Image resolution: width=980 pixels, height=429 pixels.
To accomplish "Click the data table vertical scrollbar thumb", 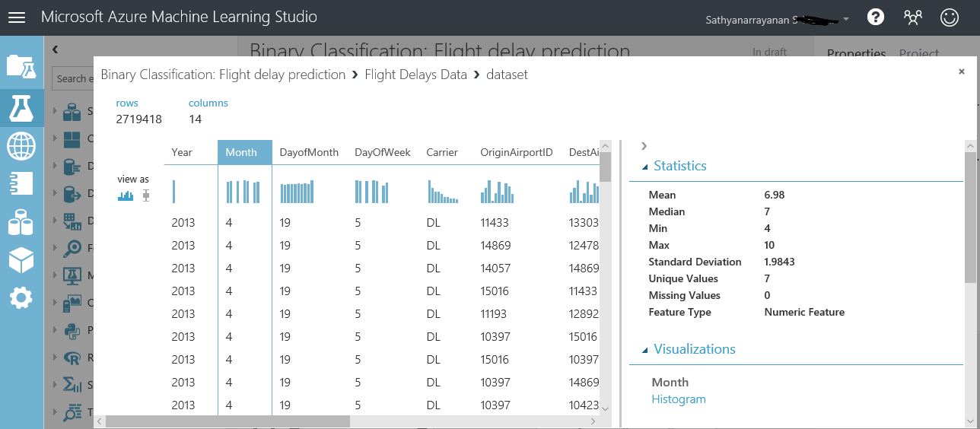I will pyautogui.click(x=606, y=167).
